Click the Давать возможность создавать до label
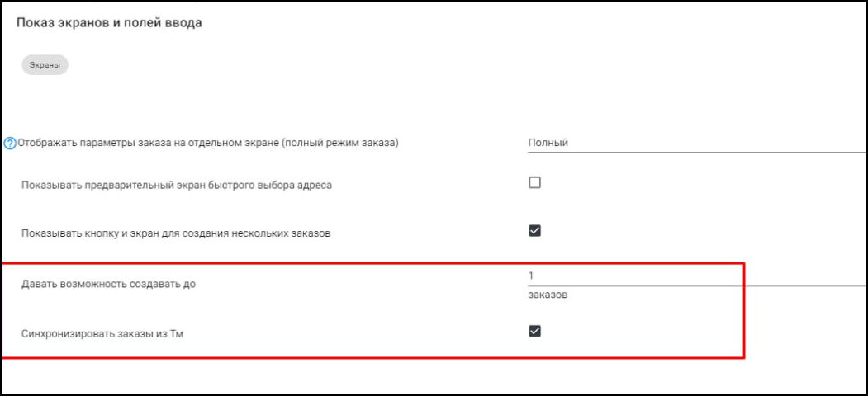The width and height of the screenshot is (868, 396). pyautogui.click(x=108, y=285)
